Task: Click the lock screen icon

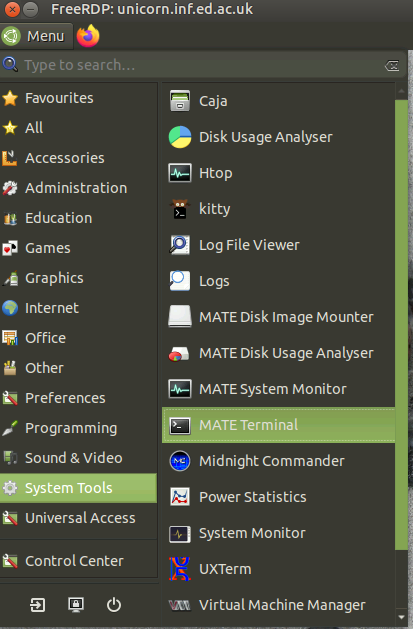Action: click(x=76, y=605)
